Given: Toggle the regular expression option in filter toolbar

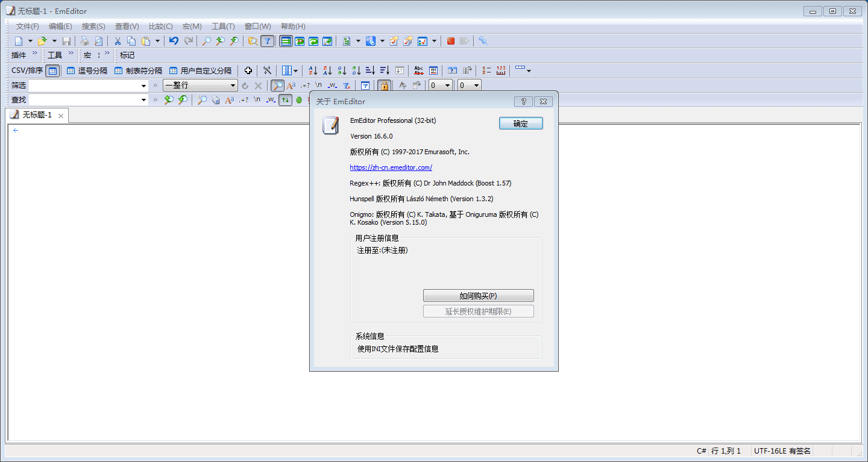Looking at the screenshot, I should click(304, 86).
